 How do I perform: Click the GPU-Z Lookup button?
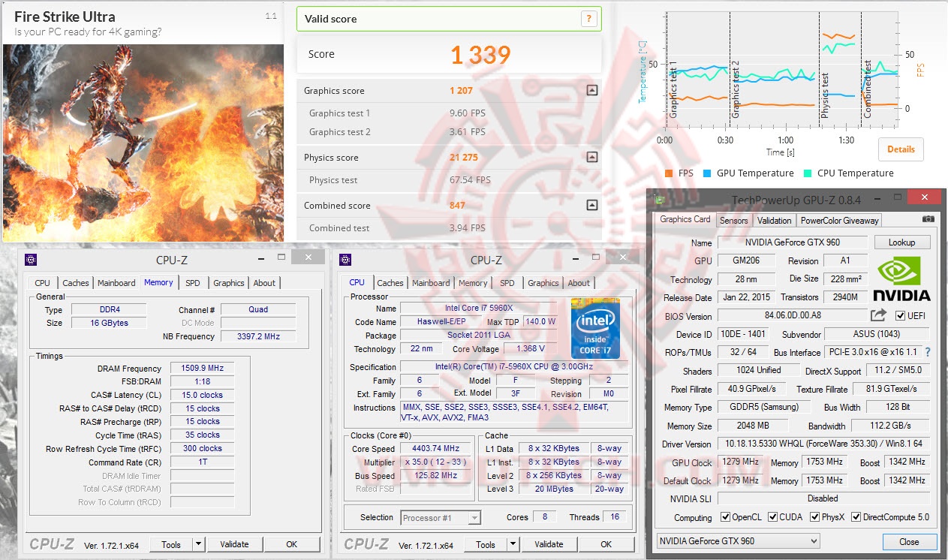[x=901, y=242]
